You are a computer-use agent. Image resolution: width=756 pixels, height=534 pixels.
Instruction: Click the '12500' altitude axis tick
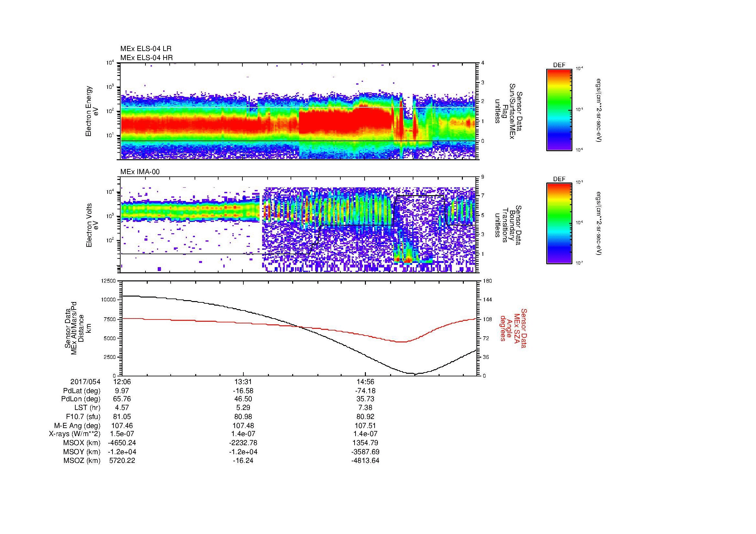[x=109, y=281]
